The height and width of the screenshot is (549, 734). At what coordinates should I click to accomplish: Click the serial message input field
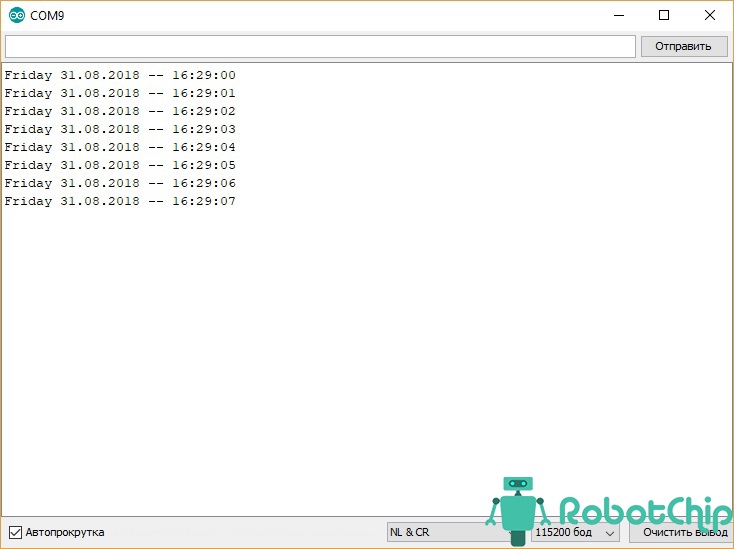[320, 46]
